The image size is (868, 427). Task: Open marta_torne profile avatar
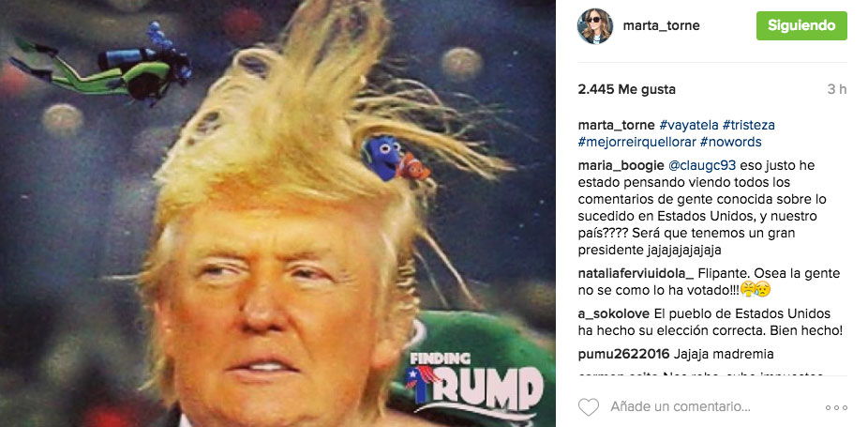coord(595,26)
